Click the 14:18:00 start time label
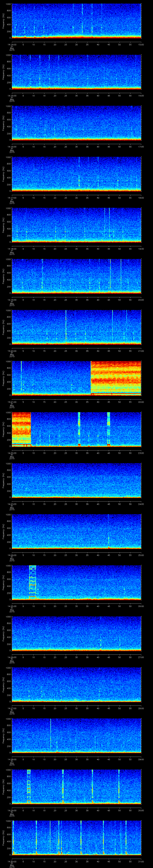Viewport: 153px width, 868px height. coord(12,249)
